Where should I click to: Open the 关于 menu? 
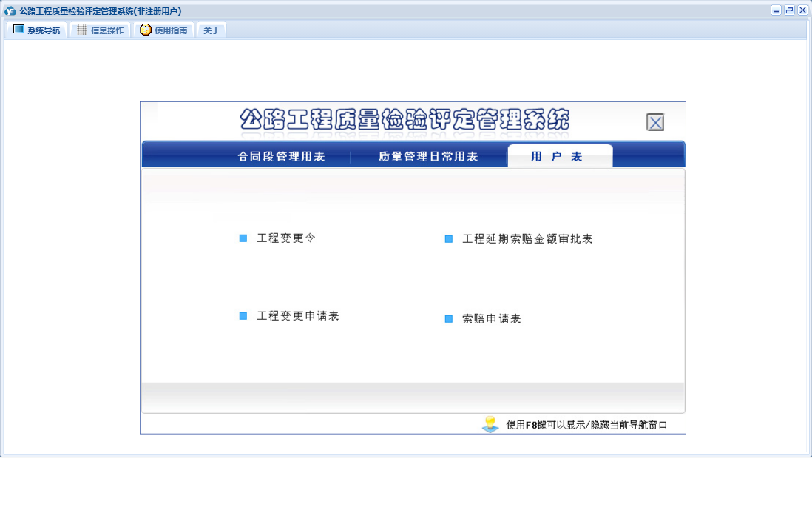click(212, 30)
